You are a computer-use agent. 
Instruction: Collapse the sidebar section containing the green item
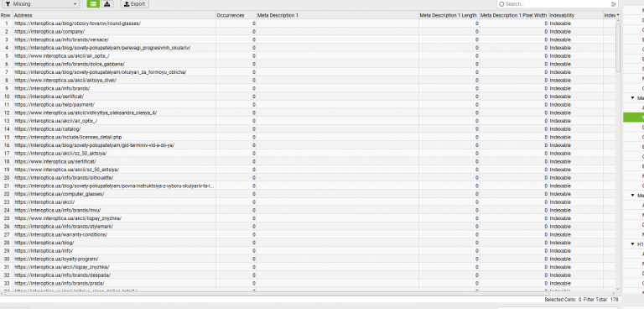[x=632, y=98]
